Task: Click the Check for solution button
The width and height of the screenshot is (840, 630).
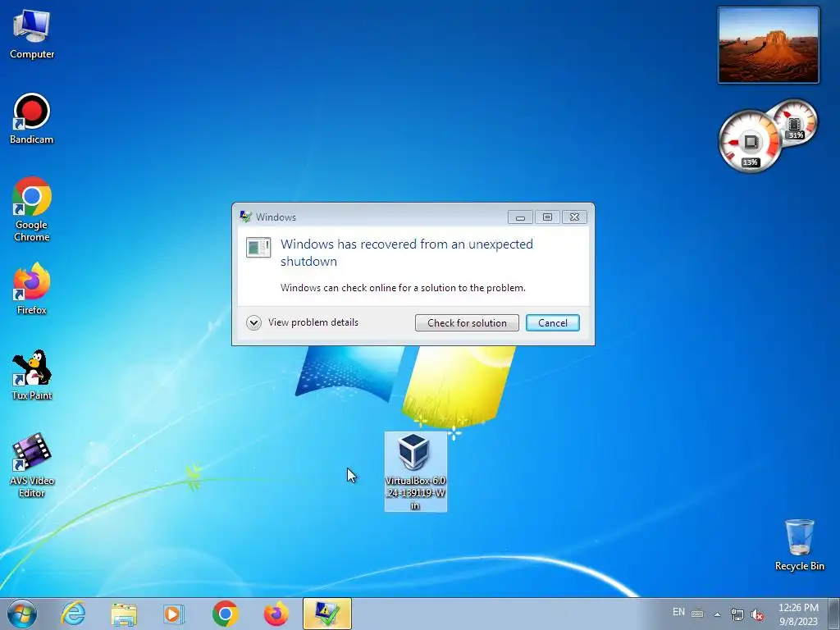Action: click(x=467, y=323)
